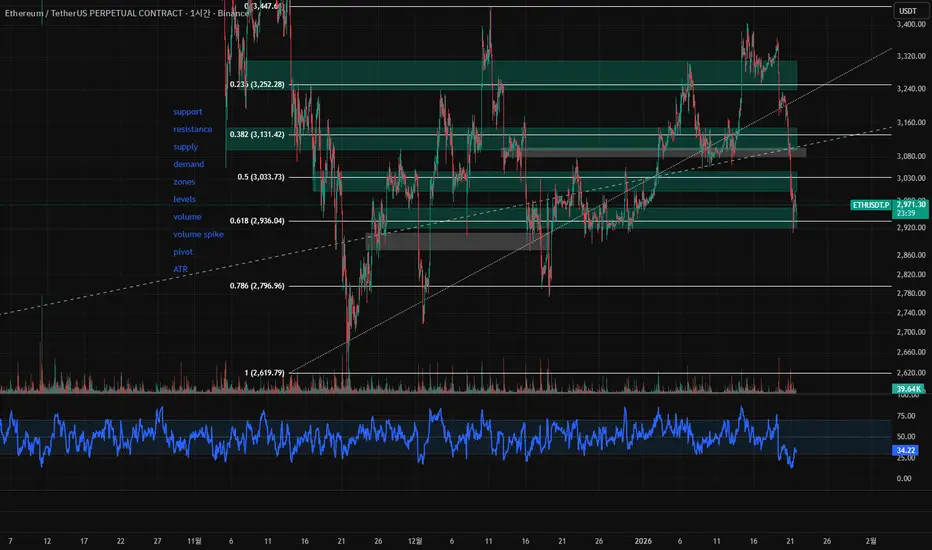Open the USDT currency selector
This screenshot has width=932, height=550.
(x=908, y=11)
